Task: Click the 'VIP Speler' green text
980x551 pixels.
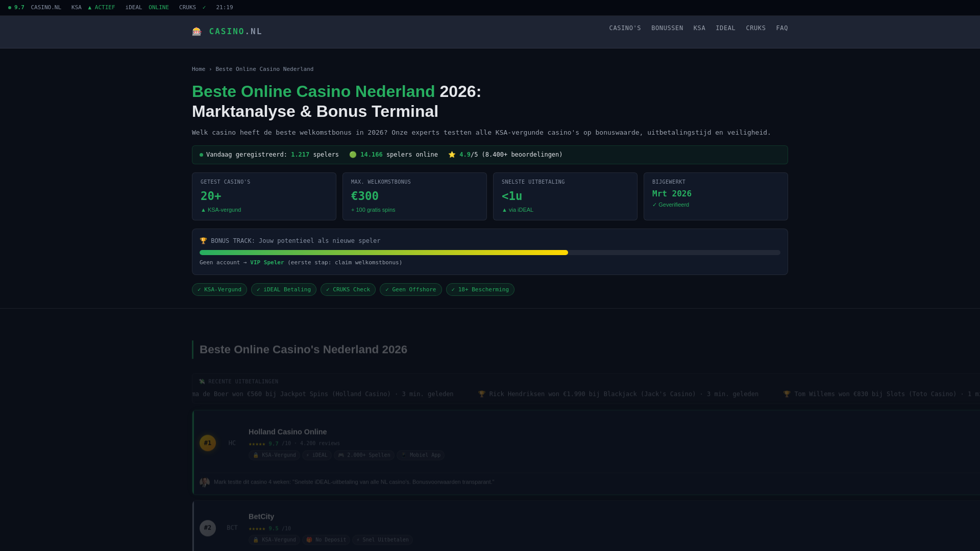Action: (267, 263)
